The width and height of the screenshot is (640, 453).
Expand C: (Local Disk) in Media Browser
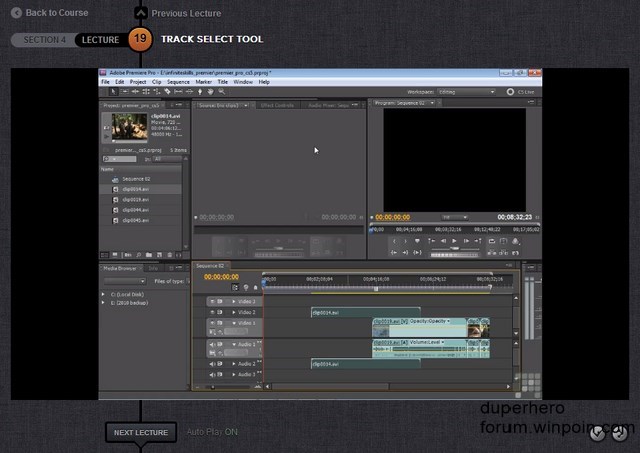(x=103, y=294)
